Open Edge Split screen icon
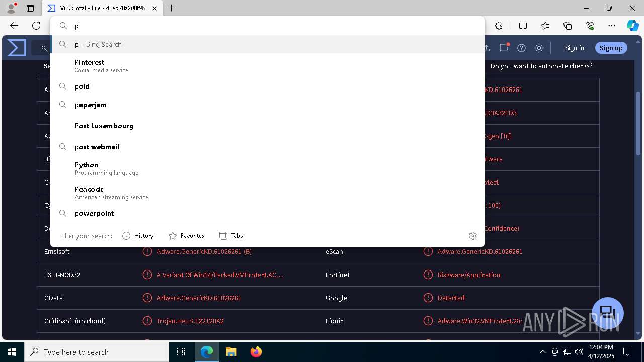 (523, 26)
